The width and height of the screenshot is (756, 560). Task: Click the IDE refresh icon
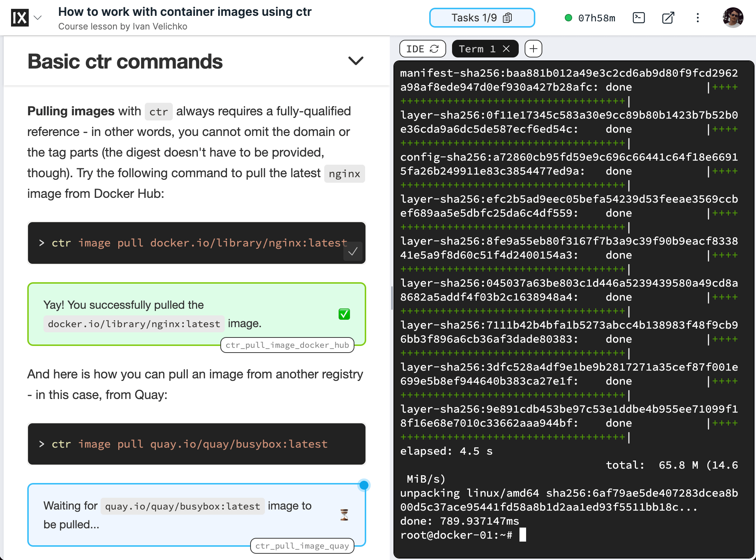tap(434, 49)
